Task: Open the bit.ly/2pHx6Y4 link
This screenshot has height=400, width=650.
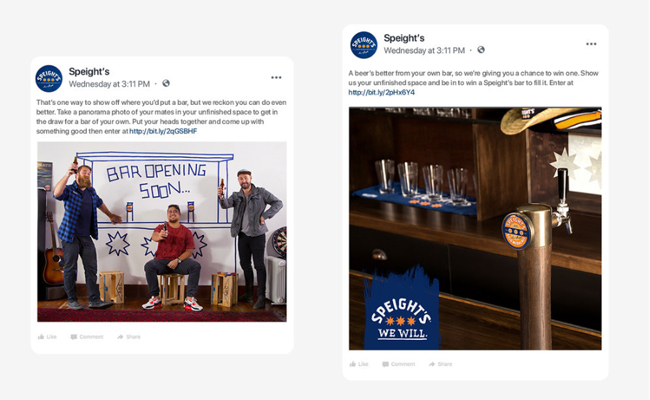Action: (x=381, y=92)
